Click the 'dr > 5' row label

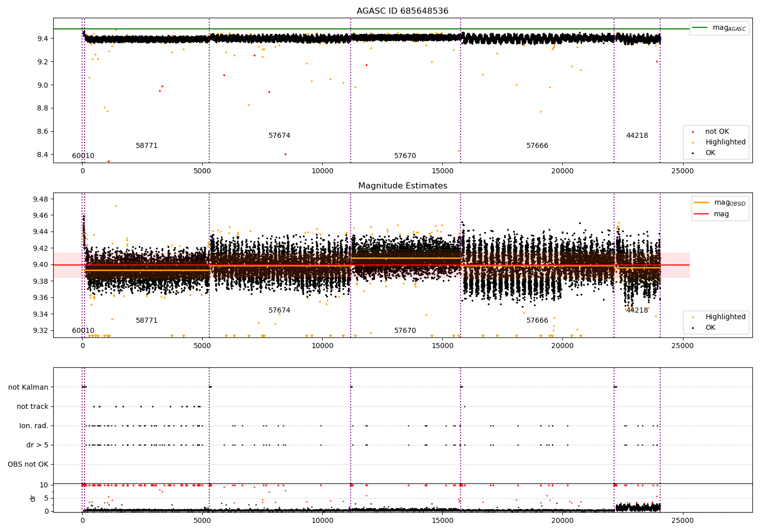37,445
